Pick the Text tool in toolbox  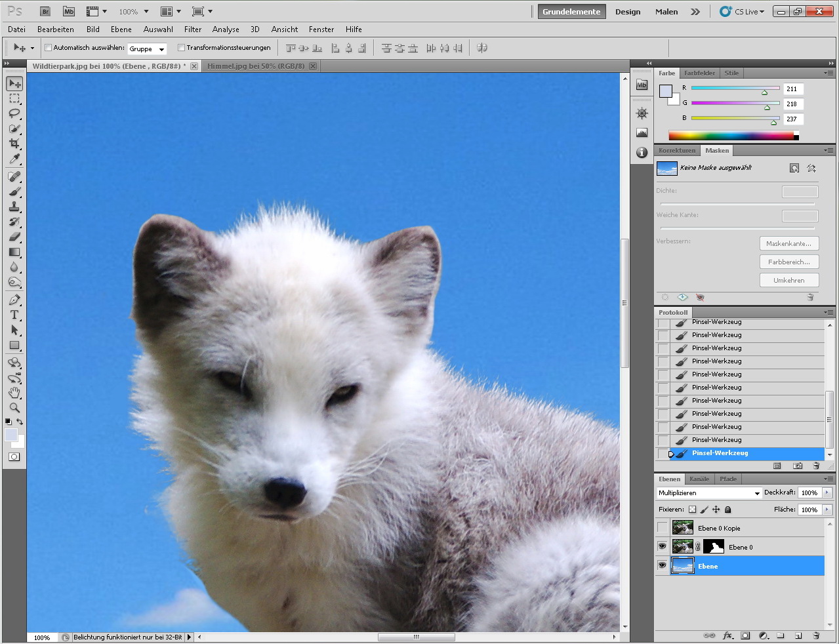14,315
